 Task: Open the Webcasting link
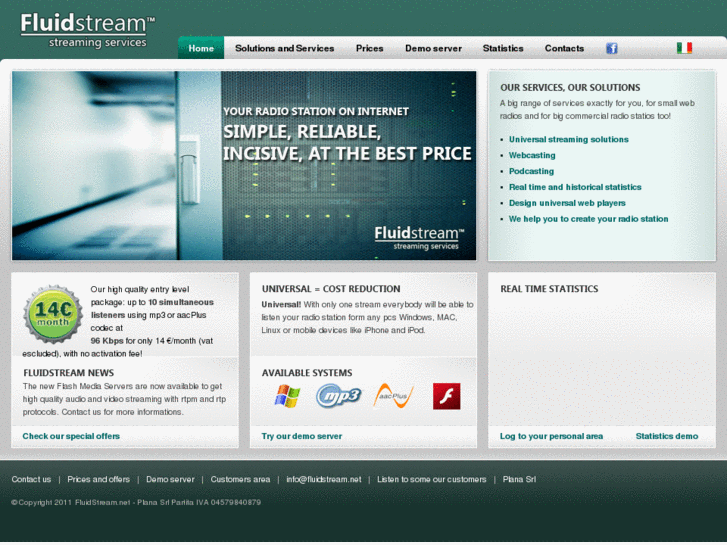click(x=532, y=155)
